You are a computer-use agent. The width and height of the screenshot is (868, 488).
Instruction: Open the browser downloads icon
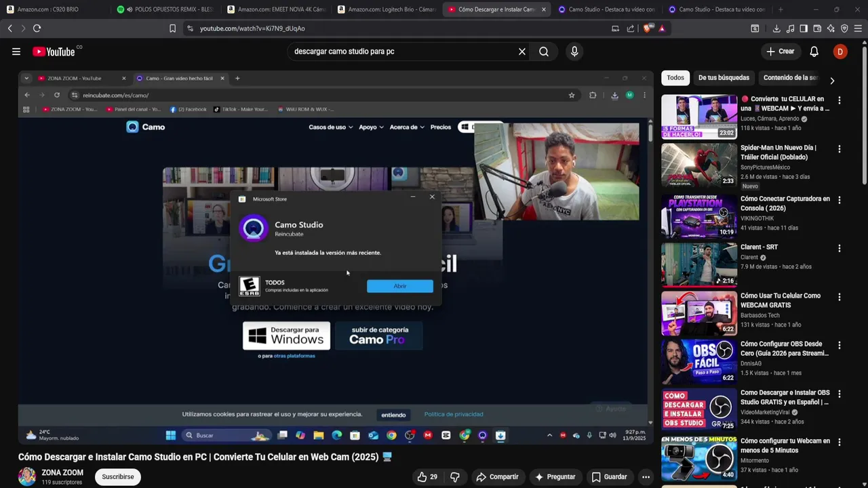pyautogui.click(x=776, y=28)
